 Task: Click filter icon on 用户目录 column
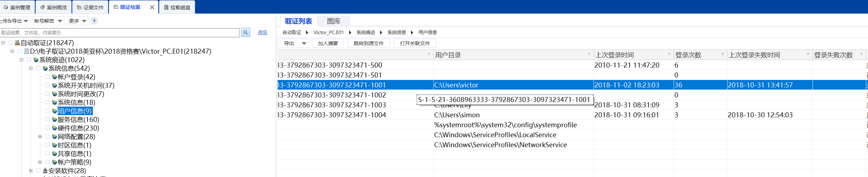[x=589, y=55]
